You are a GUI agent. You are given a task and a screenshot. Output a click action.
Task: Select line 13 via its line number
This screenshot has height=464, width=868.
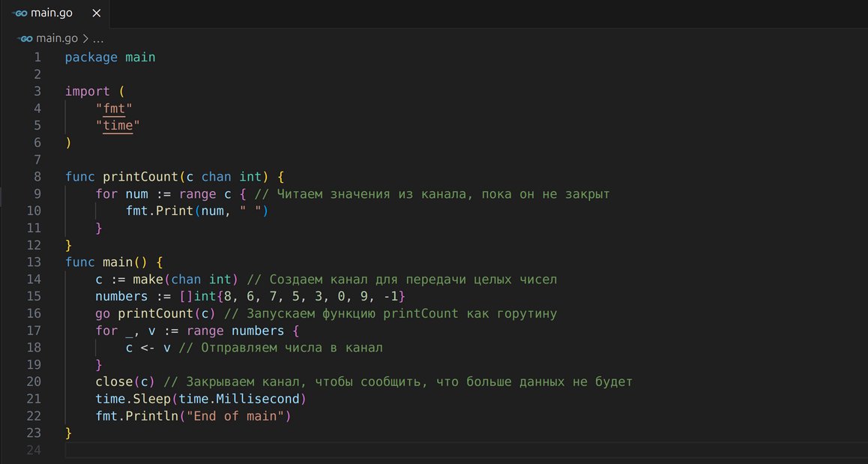tap(34, 262)
